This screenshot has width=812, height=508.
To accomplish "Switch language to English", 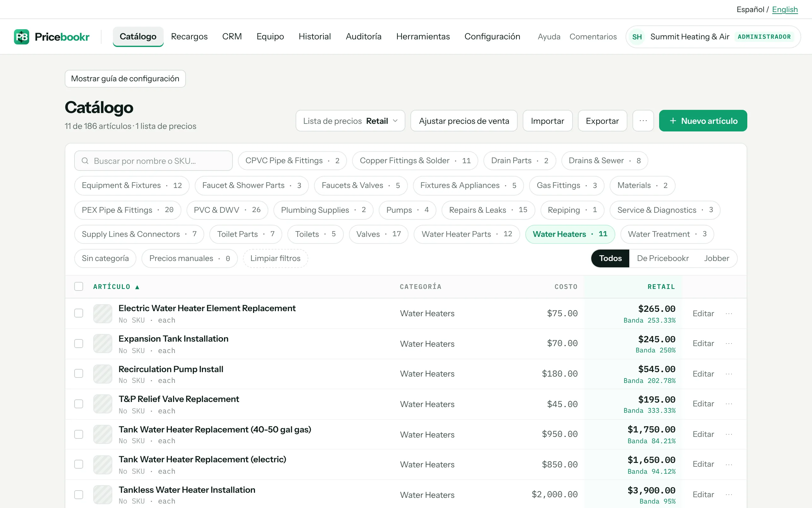I will tap(784, 10).
